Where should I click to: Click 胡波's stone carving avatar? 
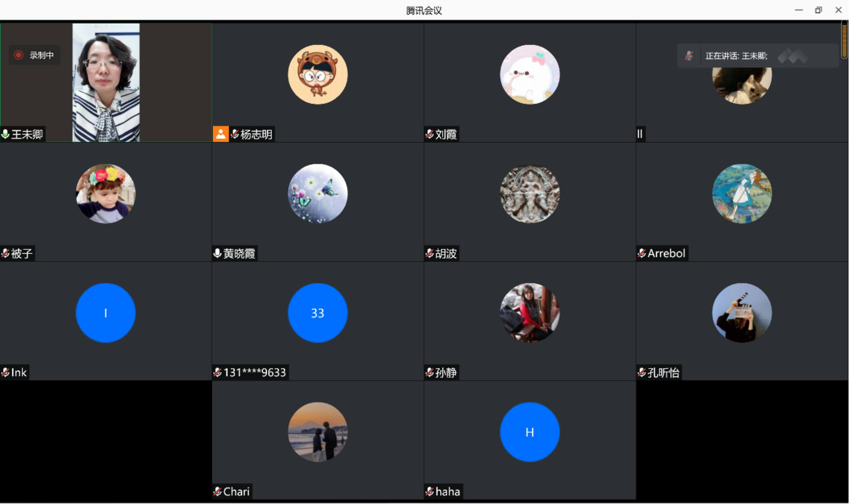click(x=529, y=194)
